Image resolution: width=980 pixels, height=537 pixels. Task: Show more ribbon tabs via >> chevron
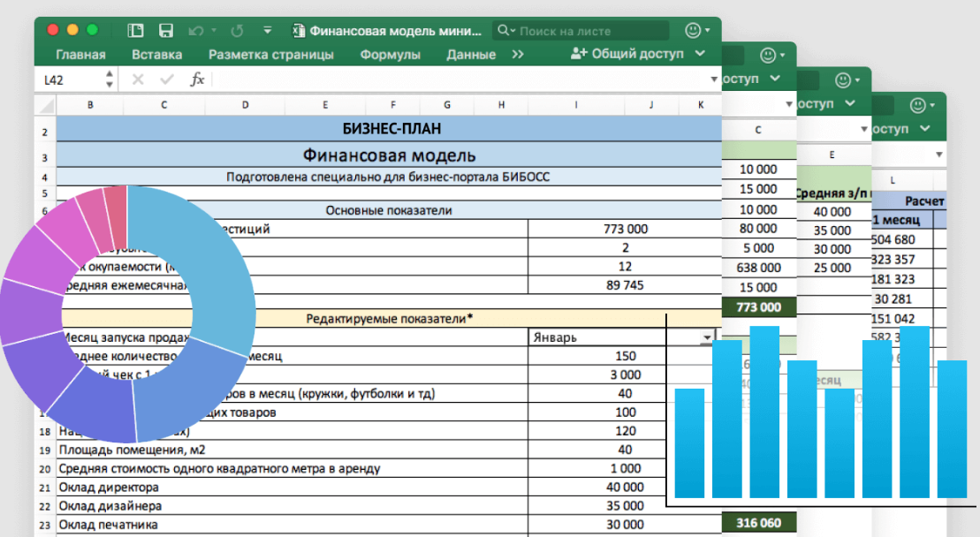pyautogui.click(x=518, y=55)
